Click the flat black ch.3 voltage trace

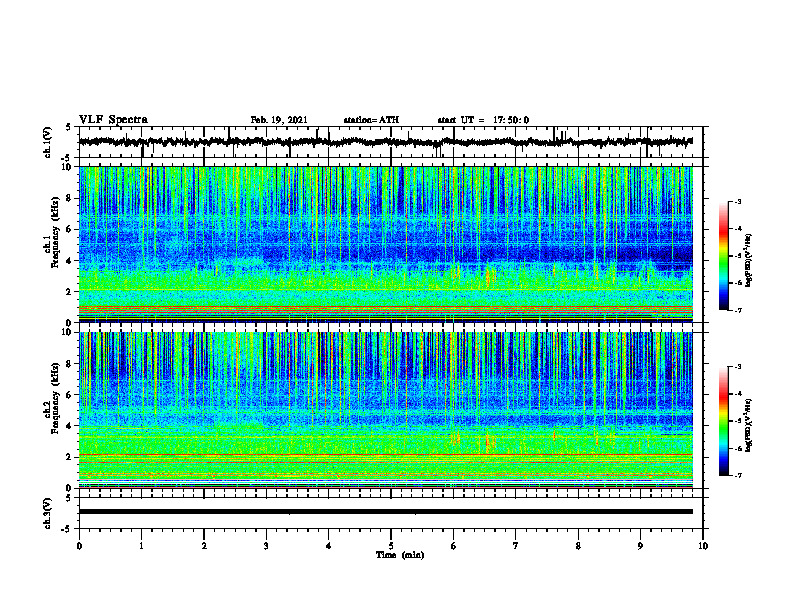[386, 512]
